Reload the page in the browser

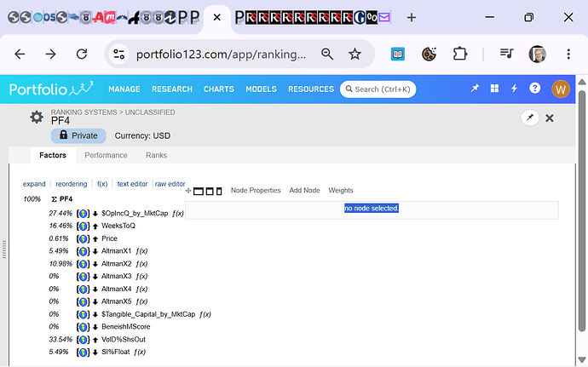(82, 54)
